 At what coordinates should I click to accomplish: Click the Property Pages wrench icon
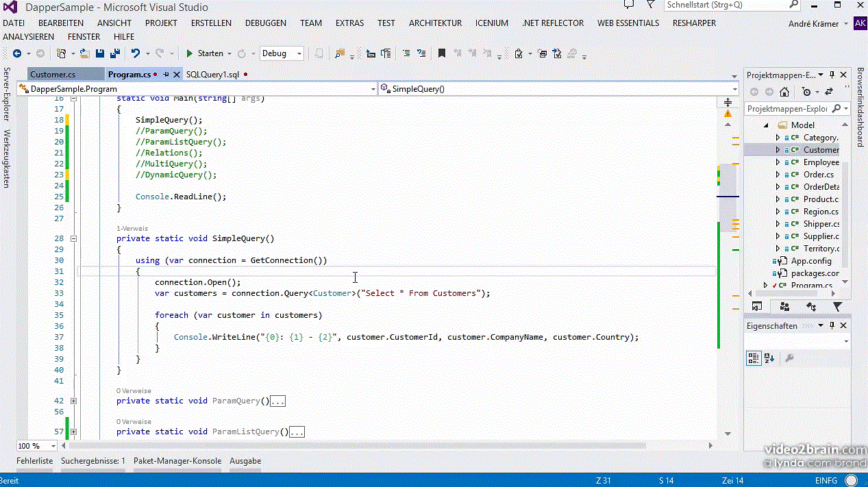point(789,358)
